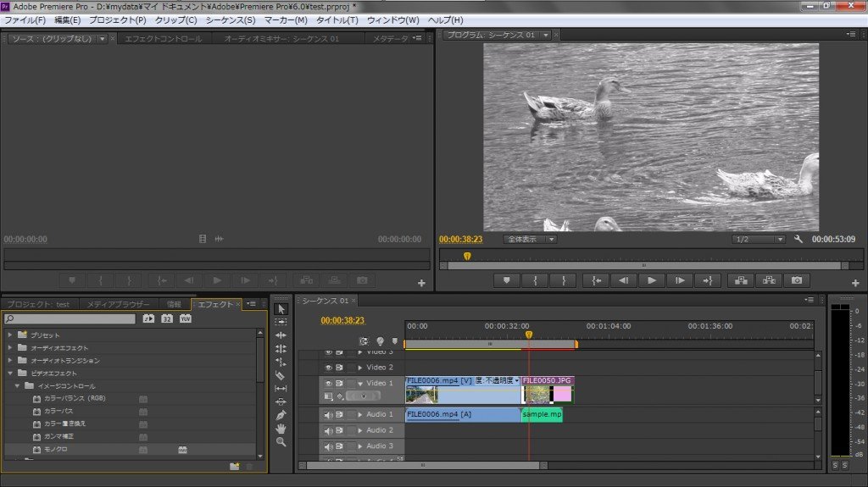
Task: Click the Effects panel search field
Action: click(x=70, y=318)
